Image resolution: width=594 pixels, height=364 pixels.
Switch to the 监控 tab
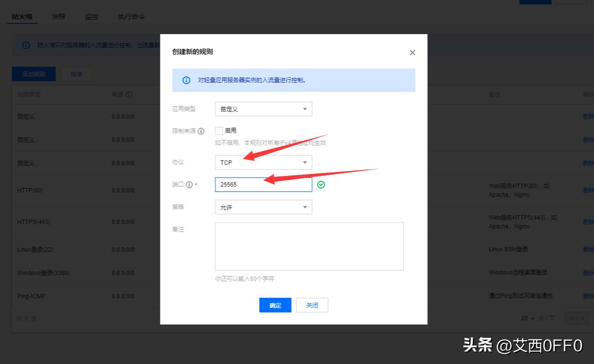pyautogui.click(x=91, y=16)
